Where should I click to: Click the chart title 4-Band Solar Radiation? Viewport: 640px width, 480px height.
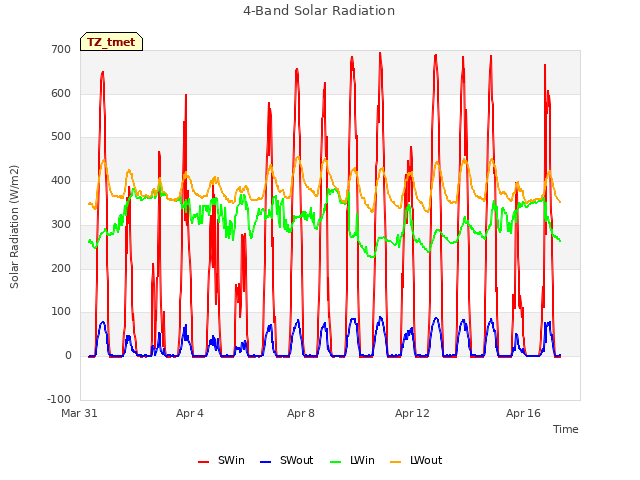[319, 11]
